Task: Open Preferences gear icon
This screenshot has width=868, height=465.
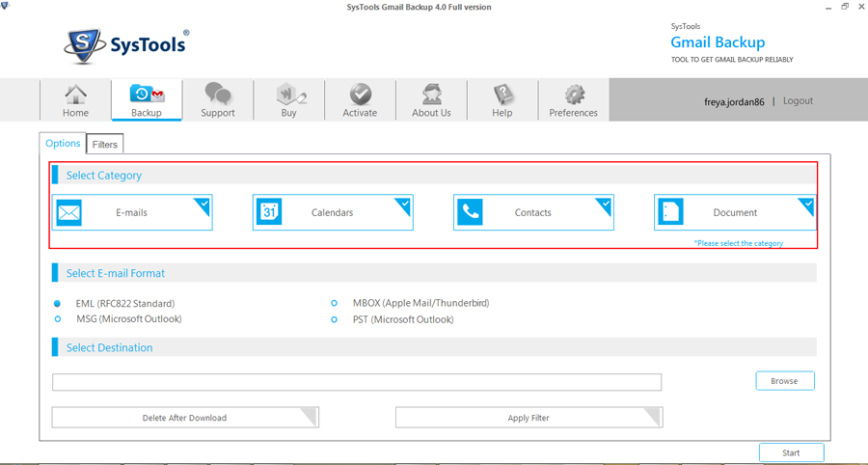Action: [x=574, y=95]
